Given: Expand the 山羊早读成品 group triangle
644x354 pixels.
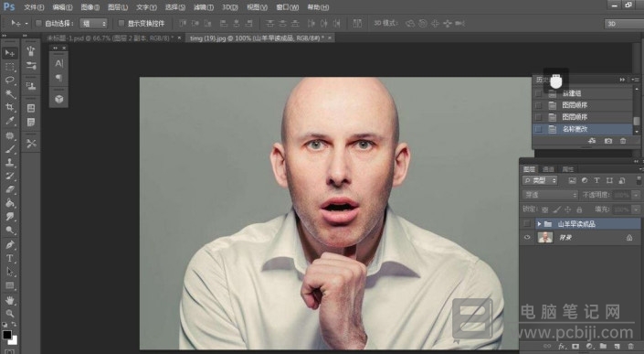Looking at the screenshot, I should click(x=539, y=224).
